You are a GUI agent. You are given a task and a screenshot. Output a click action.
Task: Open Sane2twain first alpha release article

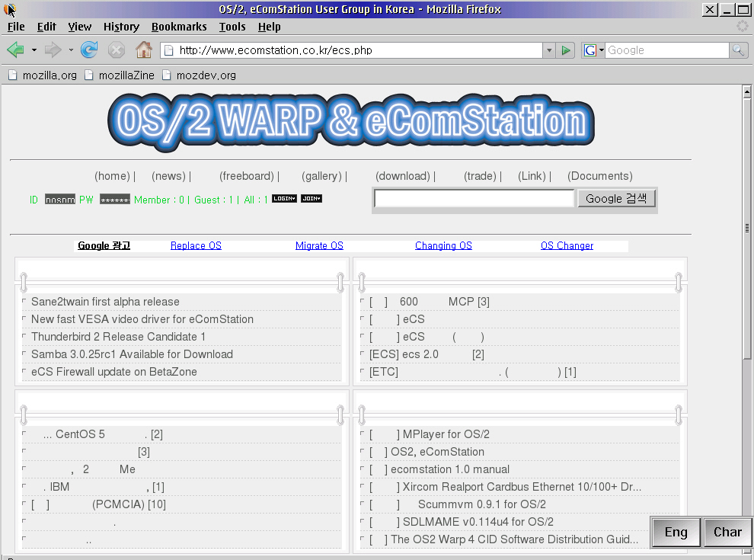(105, 302)
